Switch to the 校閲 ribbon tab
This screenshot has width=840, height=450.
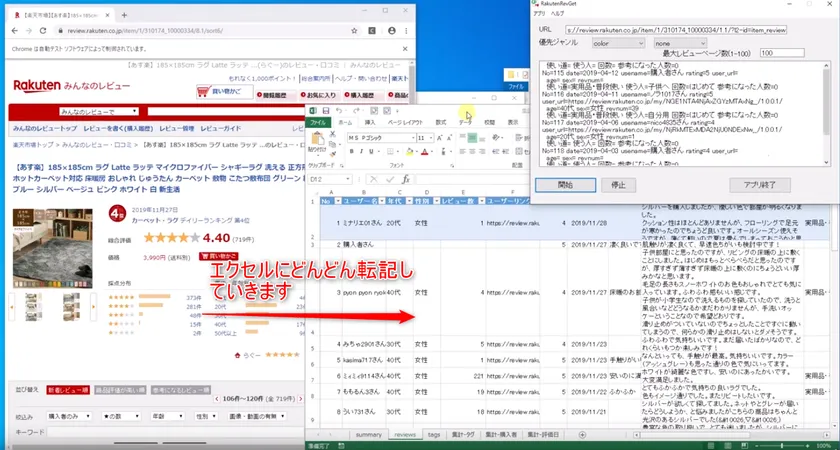point(490,122)
